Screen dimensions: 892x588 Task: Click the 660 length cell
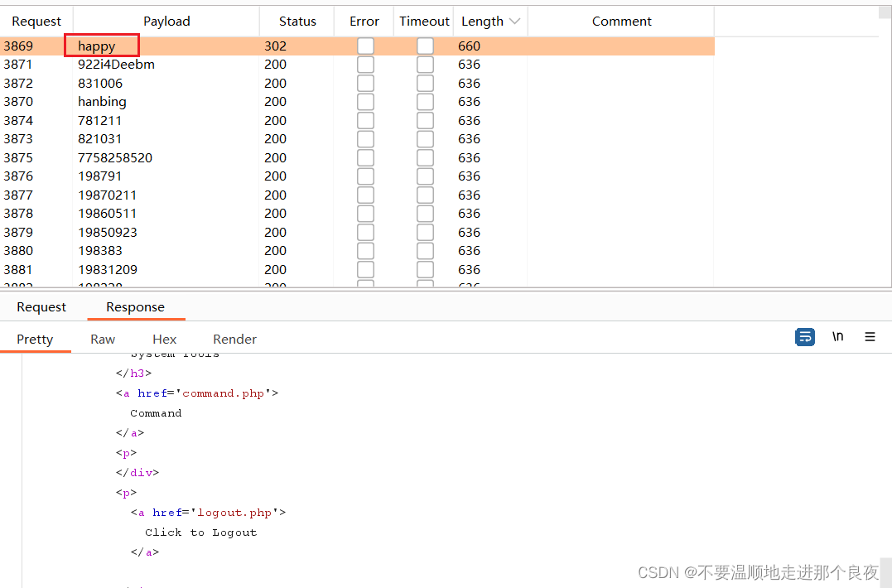[470, 46]
